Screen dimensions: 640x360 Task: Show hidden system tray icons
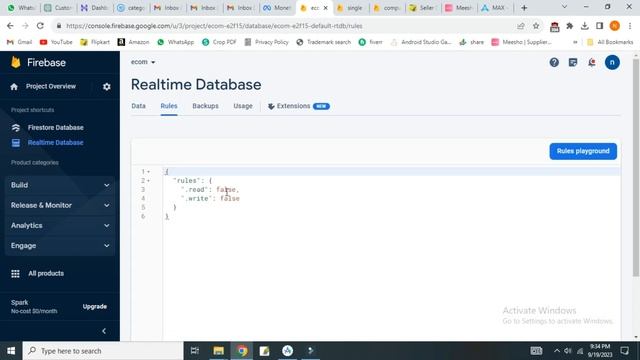pyautogui.click(x=556, y=351)
